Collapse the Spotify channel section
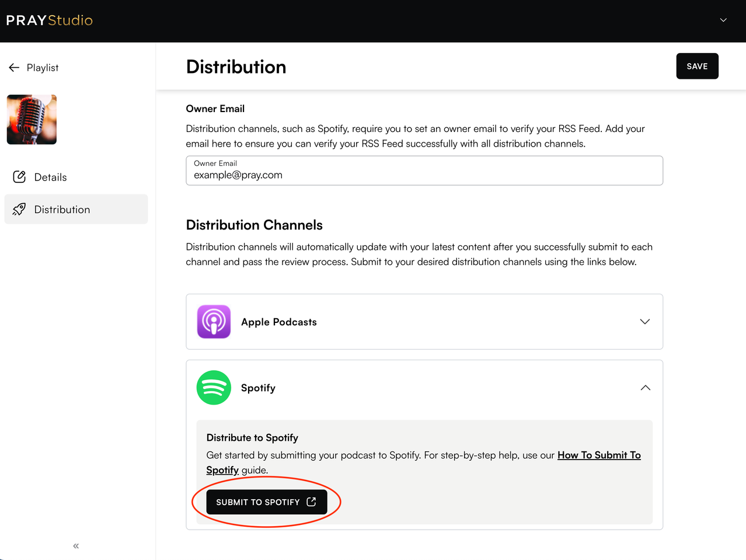This screenshot has height=560, width=746. pos(645,388)
